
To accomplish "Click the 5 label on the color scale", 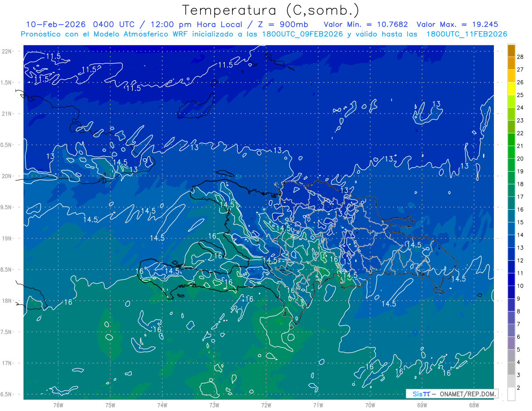I will pos(518,350).
